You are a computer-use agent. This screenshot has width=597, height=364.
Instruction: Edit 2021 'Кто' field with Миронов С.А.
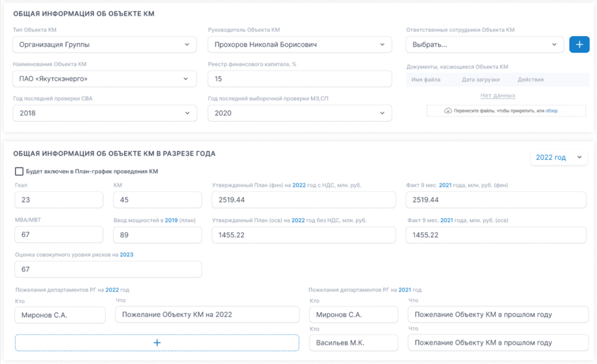[x=353, y=314]
